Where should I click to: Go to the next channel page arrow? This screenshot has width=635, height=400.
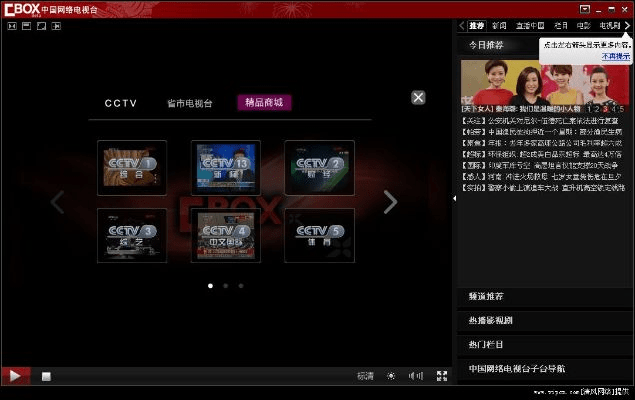[x=390, y=202]
